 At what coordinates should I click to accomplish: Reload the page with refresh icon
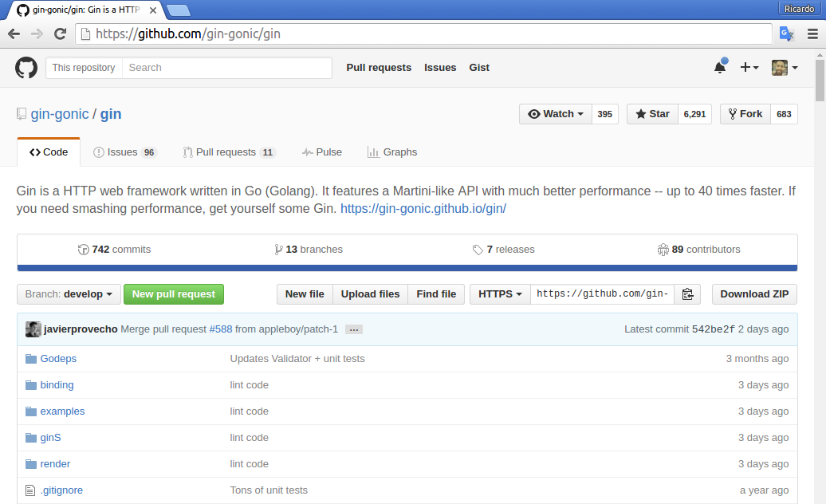(x=60, y=34)
